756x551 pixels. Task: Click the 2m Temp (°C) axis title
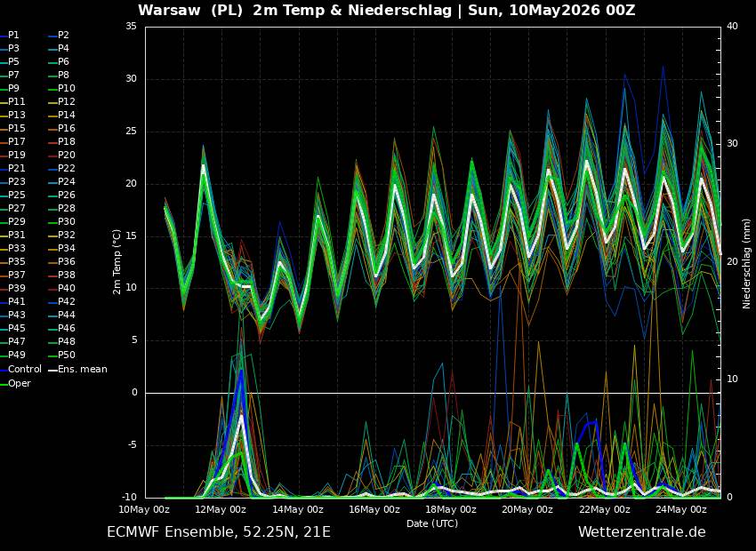tap(117, 262)
